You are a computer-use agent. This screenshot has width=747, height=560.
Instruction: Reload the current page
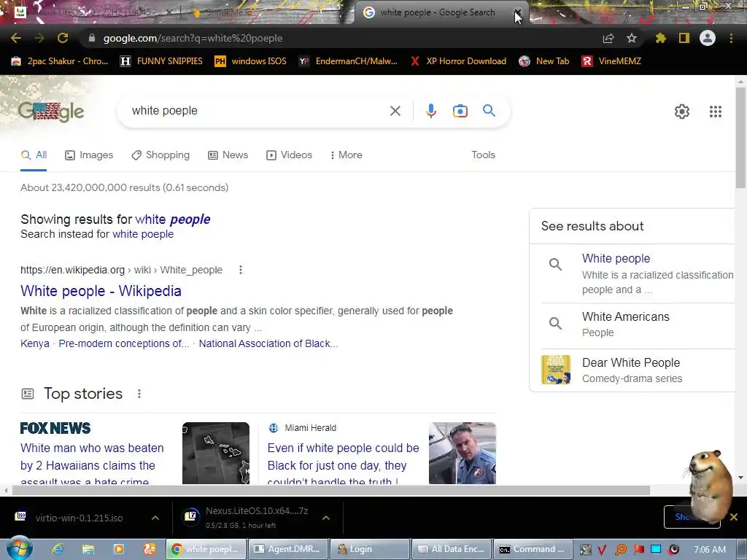[x=63, y=38]
